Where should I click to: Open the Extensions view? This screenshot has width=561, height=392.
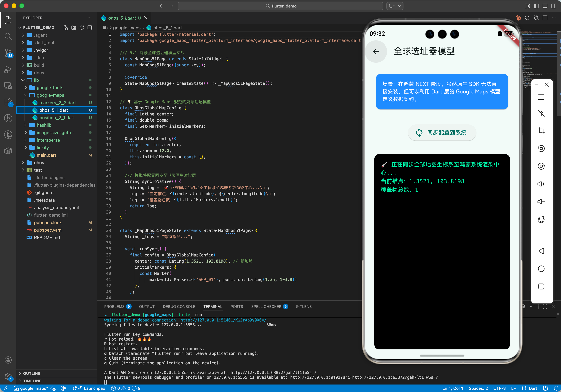[8, 102]
